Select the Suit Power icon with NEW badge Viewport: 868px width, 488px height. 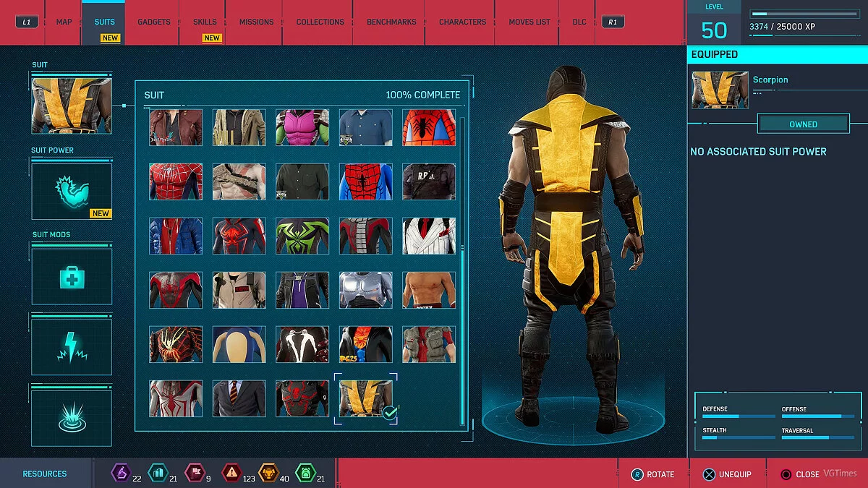tap(71, 190)
